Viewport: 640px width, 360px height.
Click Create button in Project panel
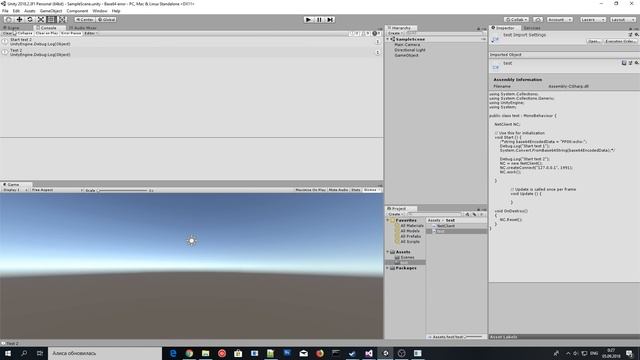point(395,214)
